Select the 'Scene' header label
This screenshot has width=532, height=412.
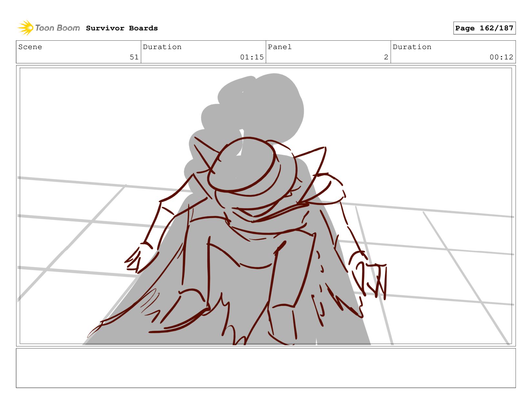[30, 47]
